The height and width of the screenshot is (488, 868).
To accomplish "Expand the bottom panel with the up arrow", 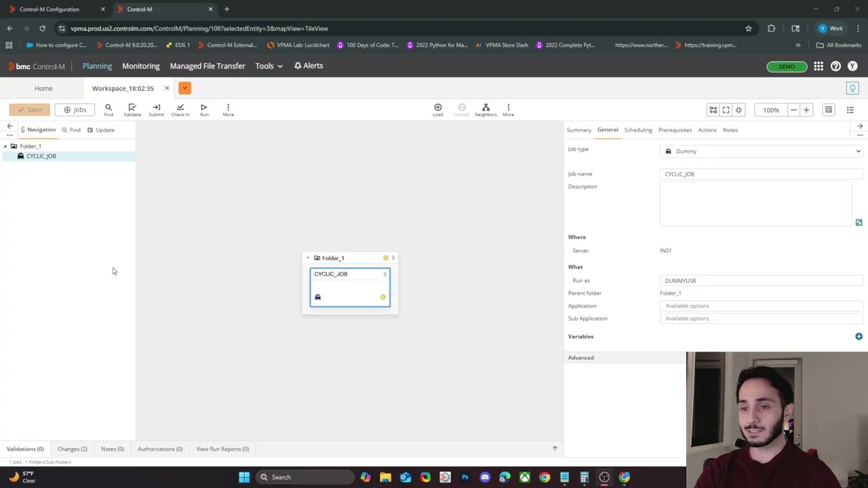I will tap(555, 449).
